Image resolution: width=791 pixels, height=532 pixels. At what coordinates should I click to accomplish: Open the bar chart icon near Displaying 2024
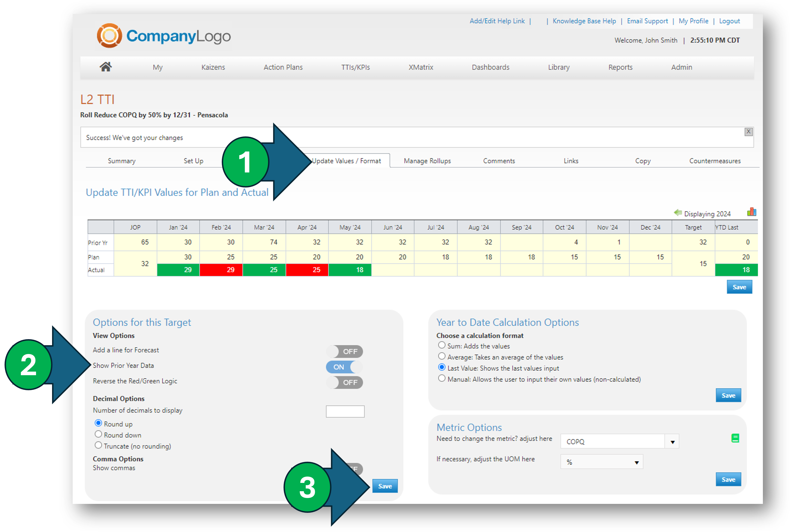751,212
